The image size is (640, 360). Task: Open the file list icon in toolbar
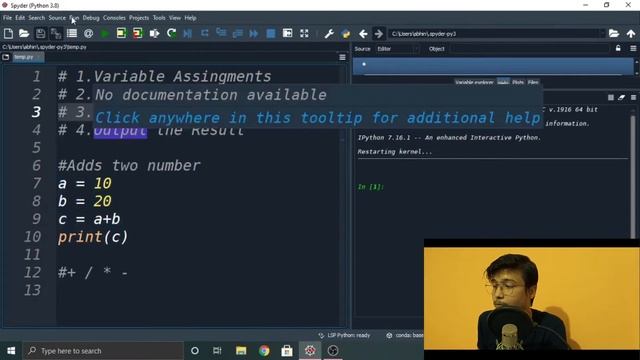coord(72,33)
